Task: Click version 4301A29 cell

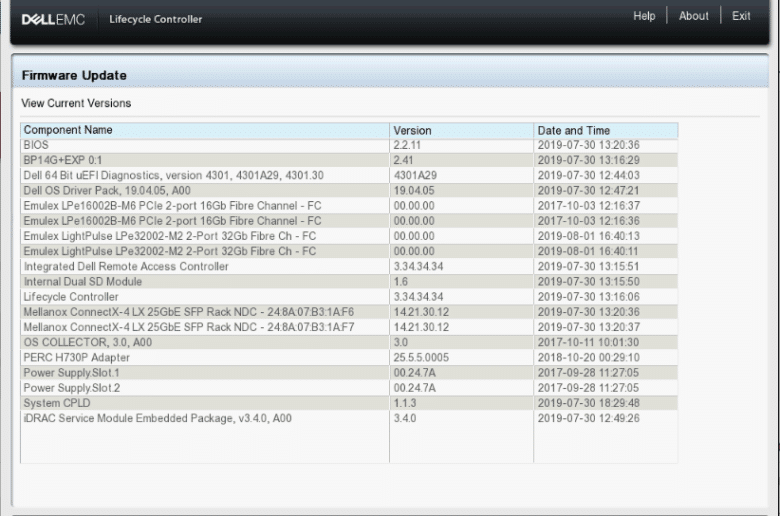Action: (462, 176)
